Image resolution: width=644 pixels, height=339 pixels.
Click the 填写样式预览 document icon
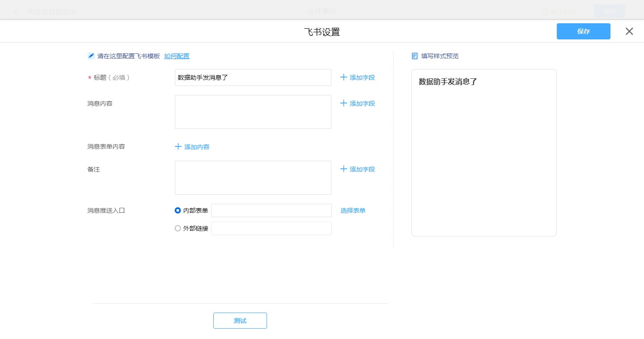tap(415, 56)
